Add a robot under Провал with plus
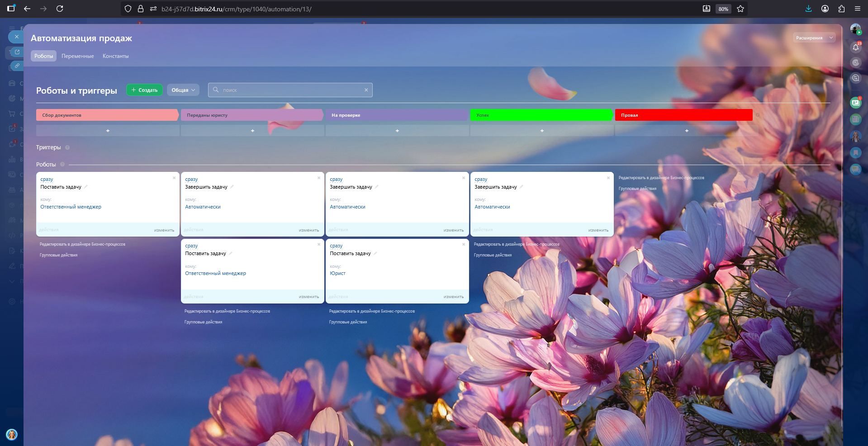 [x=687, y=131]
